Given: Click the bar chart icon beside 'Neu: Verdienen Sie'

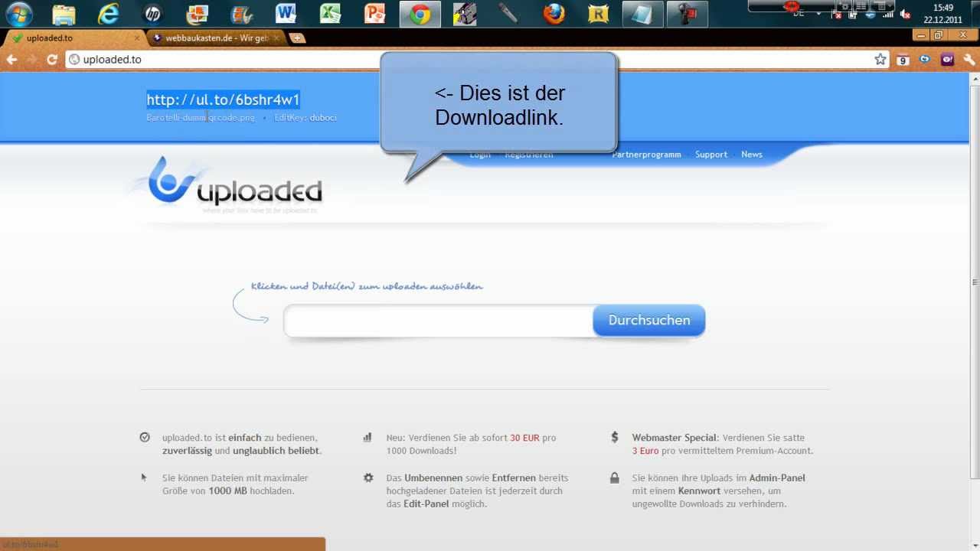Looking at the screenshot, I should click(367, 438).
